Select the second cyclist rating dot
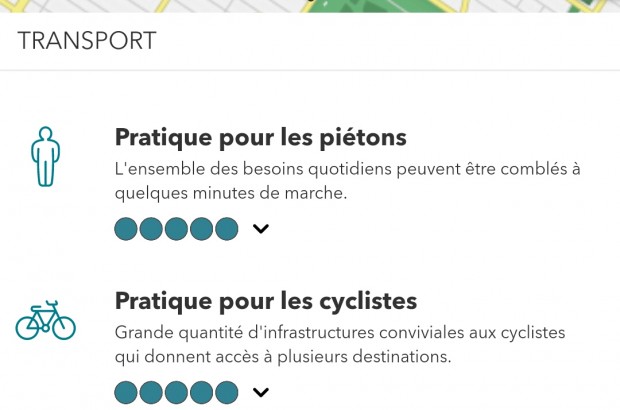 click(x=151, y=393)
